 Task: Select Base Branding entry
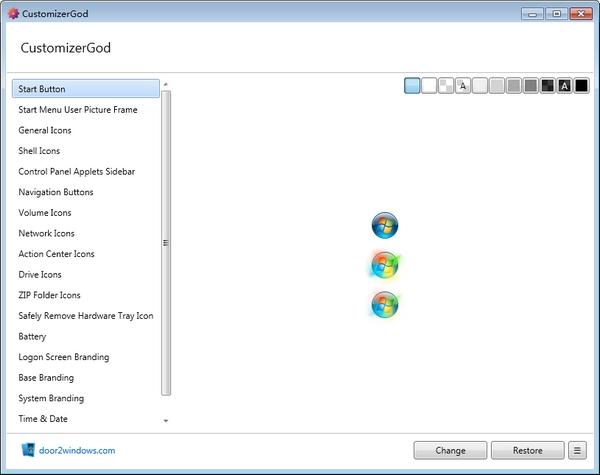86,378
